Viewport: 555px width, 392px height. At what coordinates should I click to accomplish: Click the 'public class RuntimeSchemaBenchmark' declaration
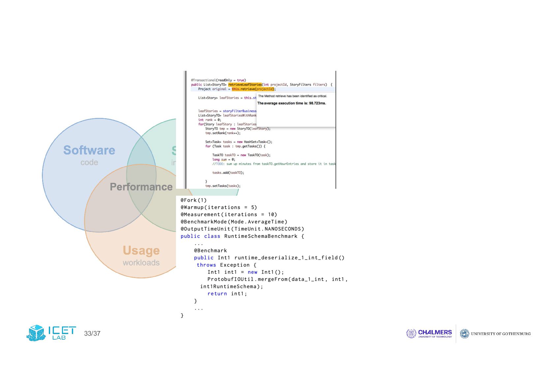(243, 236)
